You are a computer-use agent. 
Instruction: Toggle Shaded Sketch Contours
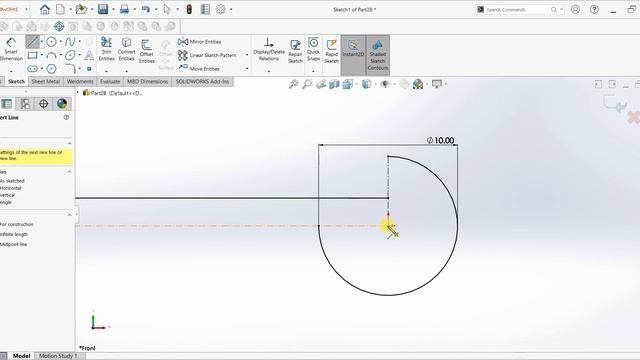378,55
